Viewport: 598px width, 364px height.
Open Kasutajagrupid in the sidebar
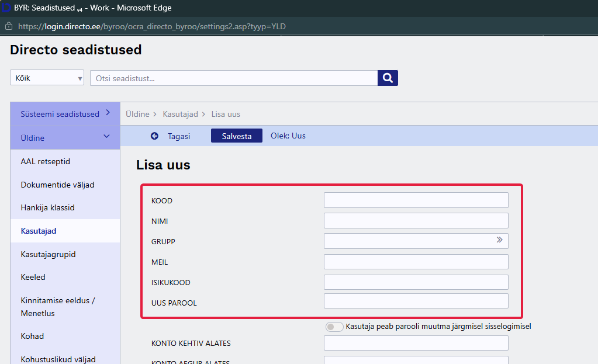click(49, 254)
